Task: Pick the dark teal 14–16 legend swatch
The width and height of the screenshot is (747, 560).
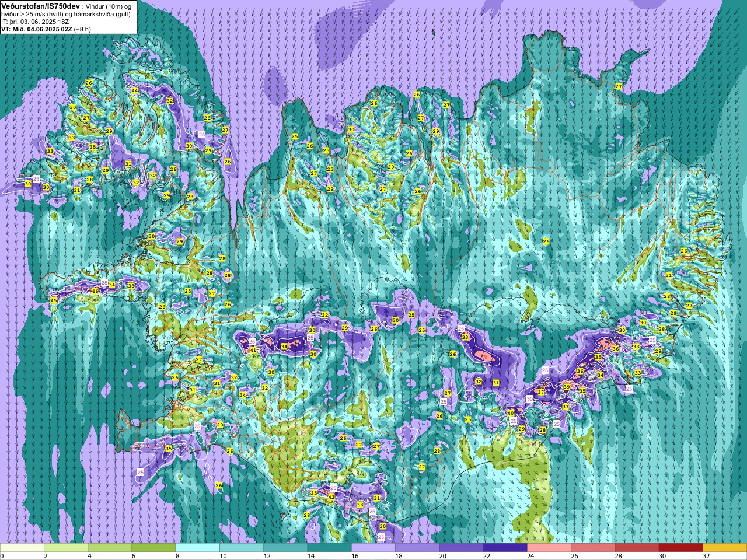Action: (x=329, y=548)
